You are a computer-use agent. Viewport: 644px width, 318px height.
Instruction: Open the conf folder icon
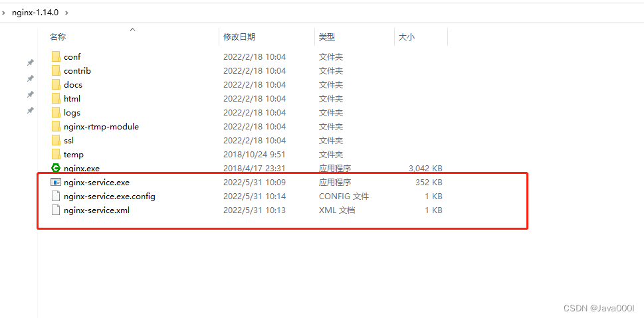coord(56,56)
